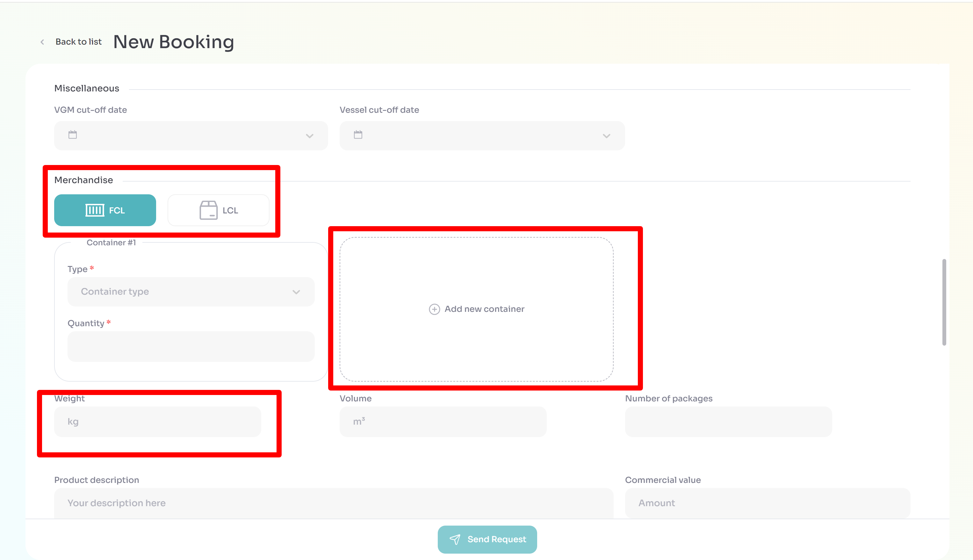Screen dimensions: 973x560
Task: Click the Quantity input field
Action: pyautogui.click(x=191, y=346)
